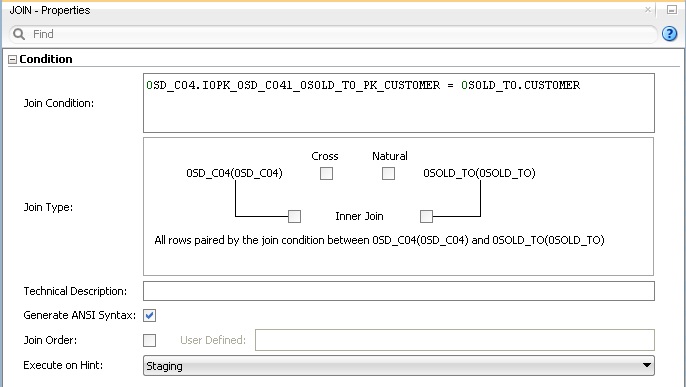This screenshot has width=686, height=387.
Task: Minimize the JOIN Properties panel
Action: [x=672, y=10]
